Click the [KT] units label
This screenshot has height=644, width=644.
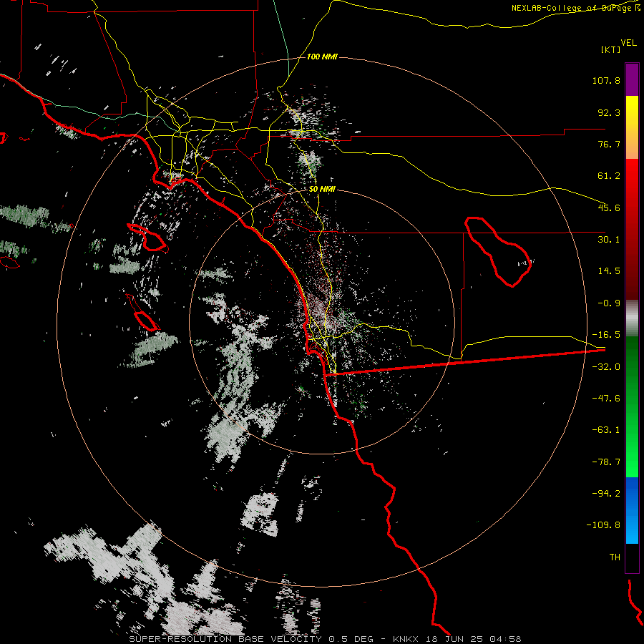coord(610,49)
